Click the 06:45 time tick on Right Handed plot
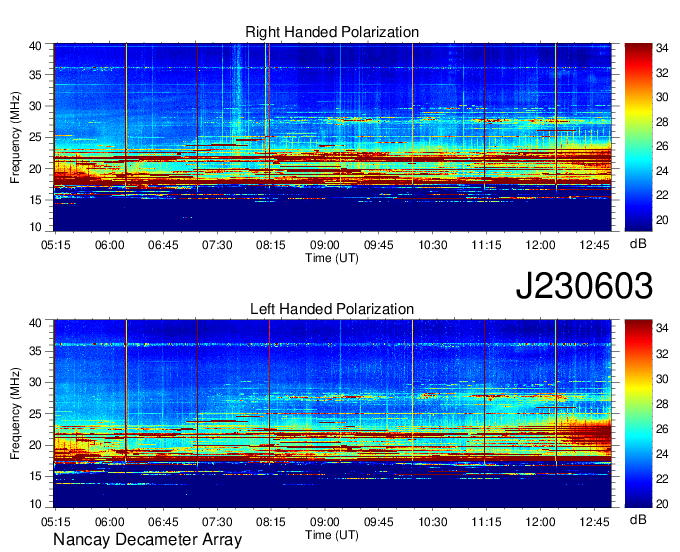The image size is (680, 552). 163,245
